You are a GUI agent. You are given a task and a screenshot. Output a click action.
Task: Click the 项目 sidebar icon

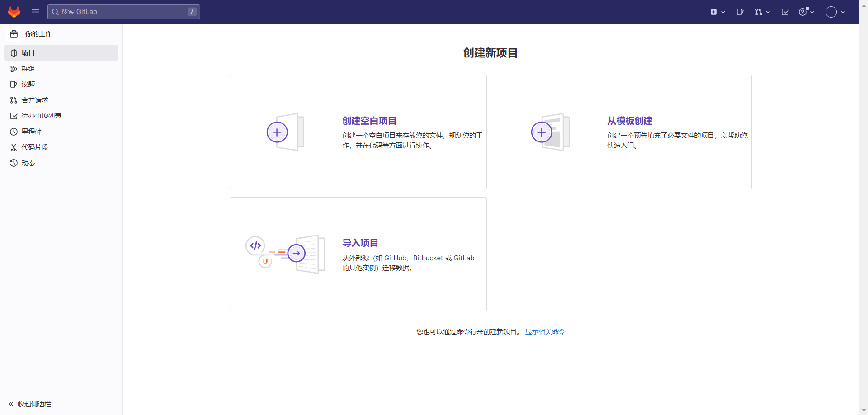(14, 53)
